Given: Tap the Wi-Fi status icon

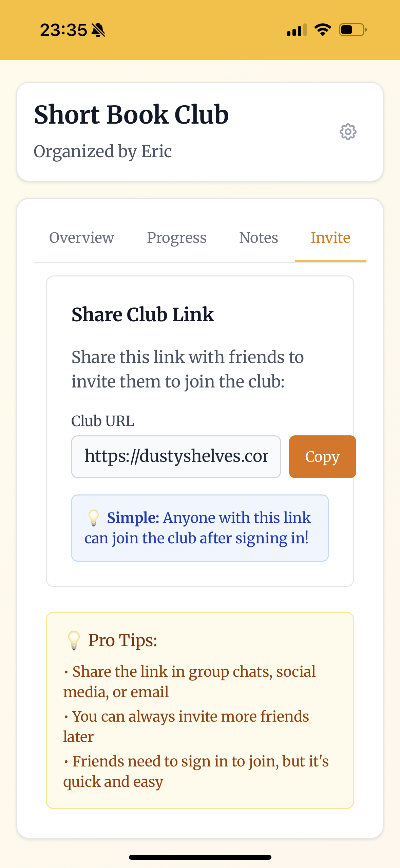Looking at the screenshot, I should [323, 30].
